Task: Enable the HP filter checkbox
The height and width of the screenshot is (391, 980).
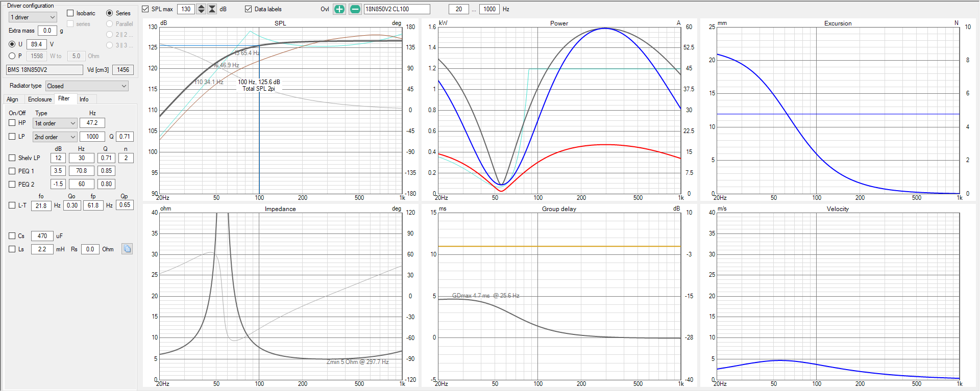Action: click(x=12, y=123)
